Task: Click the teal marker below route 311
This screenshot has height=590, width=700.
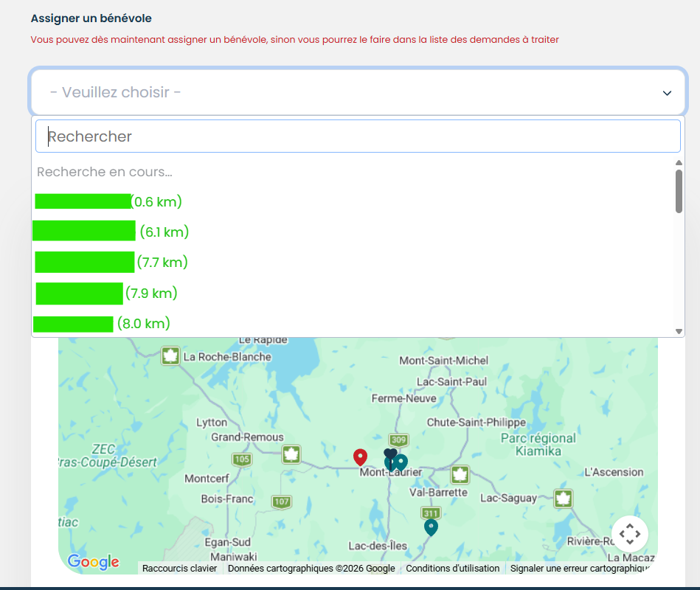Action: click(431, 527)
